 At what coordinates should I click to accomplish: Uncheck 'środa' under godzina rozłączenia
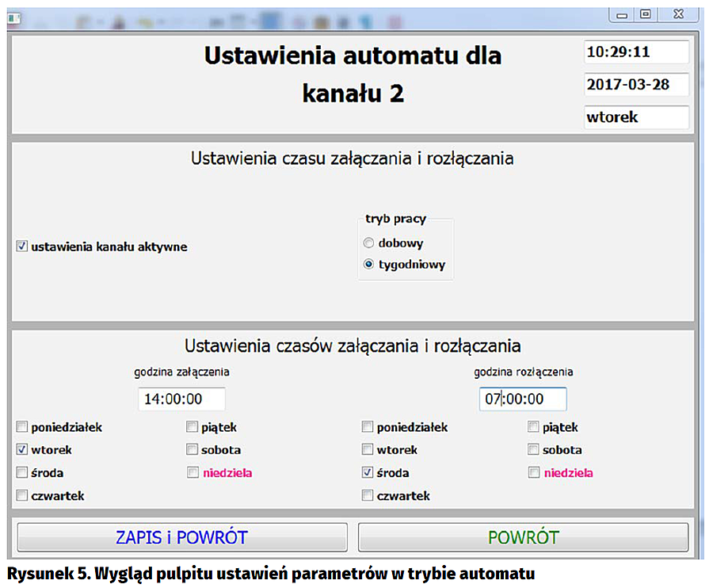tap(367, 473)
